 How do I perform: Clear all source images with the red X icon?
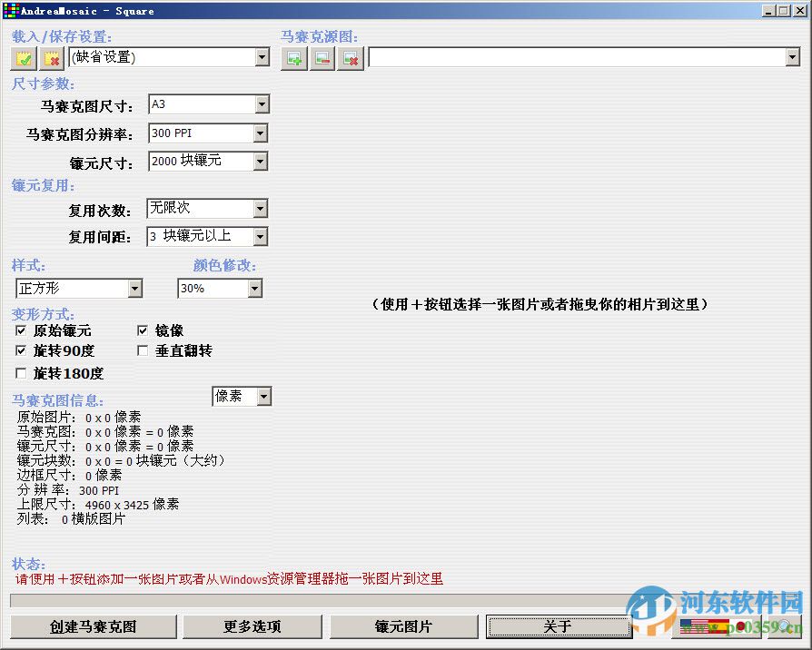tap(351, 57)
